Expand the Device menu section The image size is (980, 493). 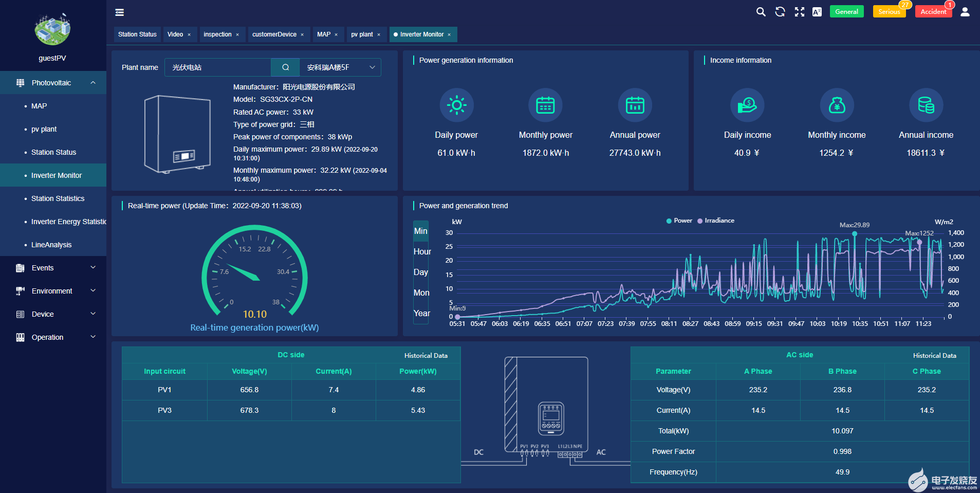93,314
